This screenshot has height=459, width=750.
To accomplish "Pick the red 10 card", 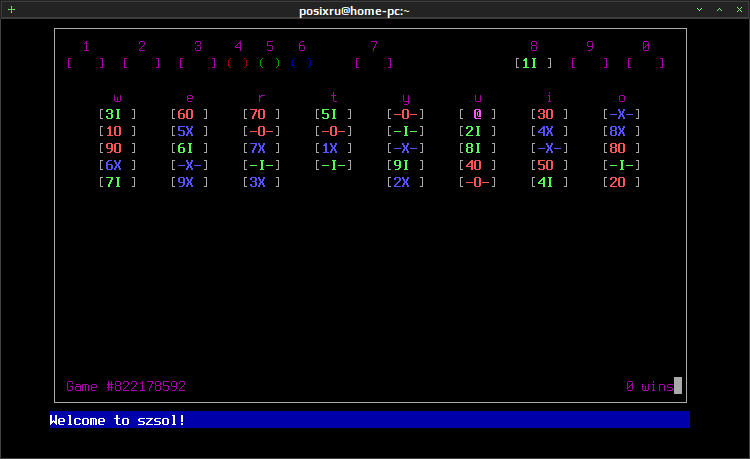I will pyautogui.click(x=117, y=131).
